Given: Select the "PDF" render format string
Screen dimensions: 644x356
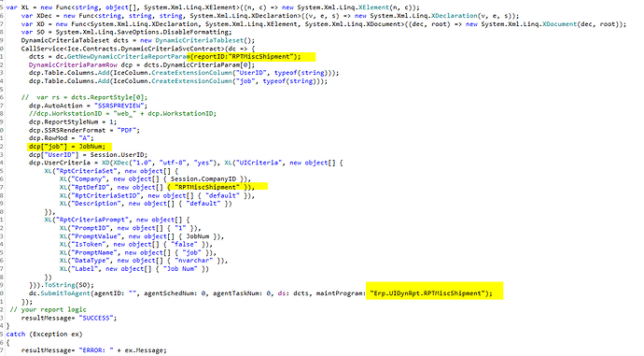Looking at the screenshot, I should (x=128, y=130).
